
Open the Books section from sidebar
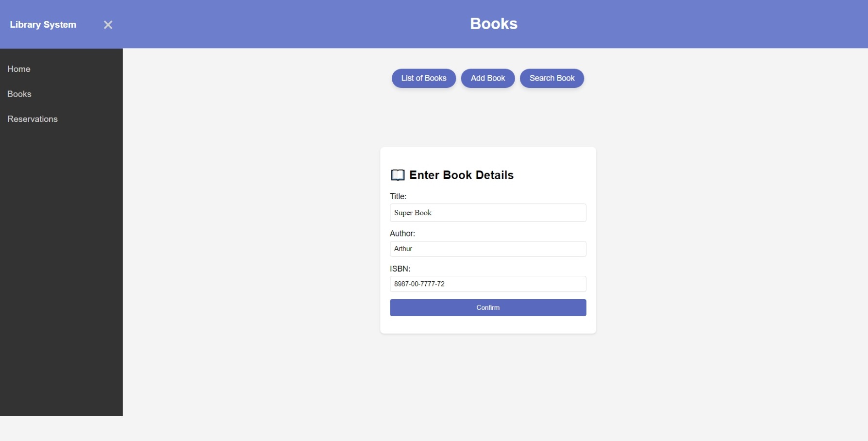point(19,94)
